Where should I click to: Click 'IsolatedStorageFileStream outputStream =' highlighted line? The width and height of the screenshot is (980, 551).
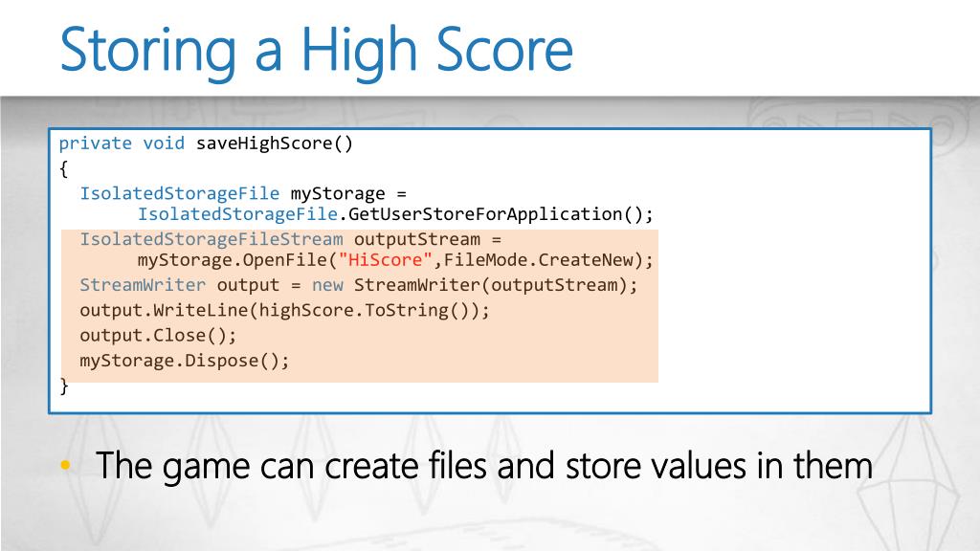[x=291, y=239]
